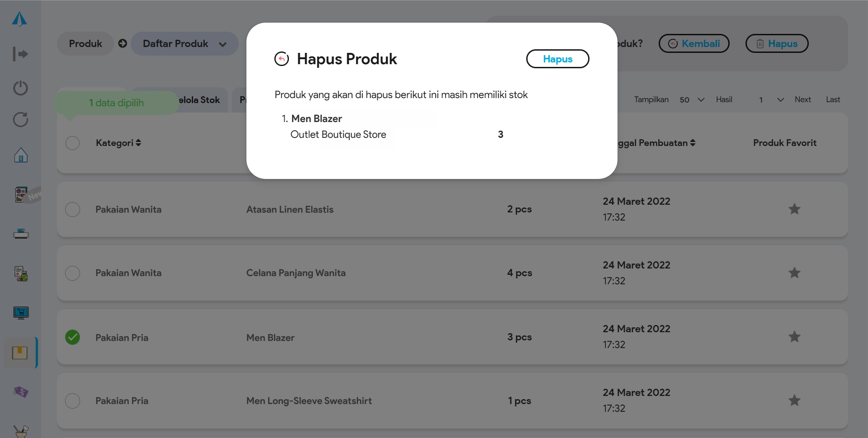868x438 pixels.
Task: Toggle the select-all checkbox beside Kategori
Action: click(72, 143)
